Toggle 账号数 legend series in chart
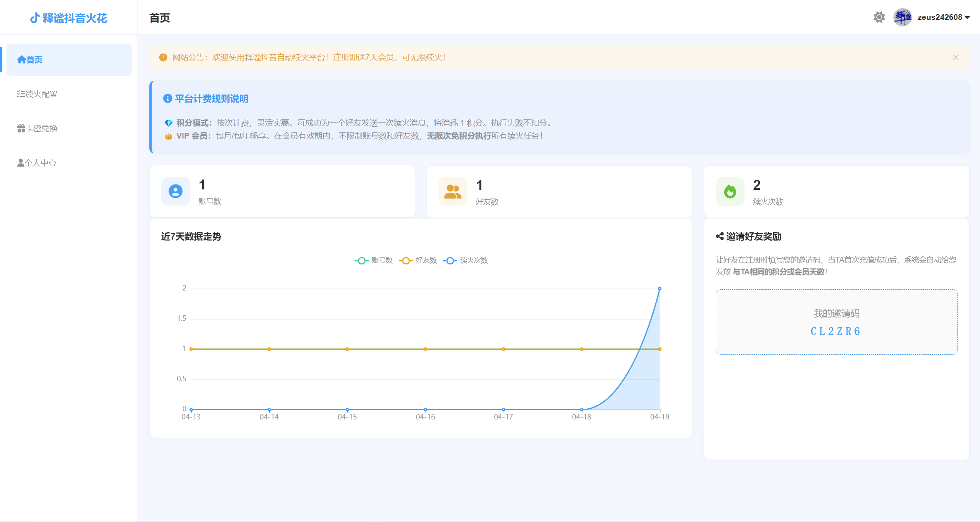980x522 pixels. coord(373,261)
